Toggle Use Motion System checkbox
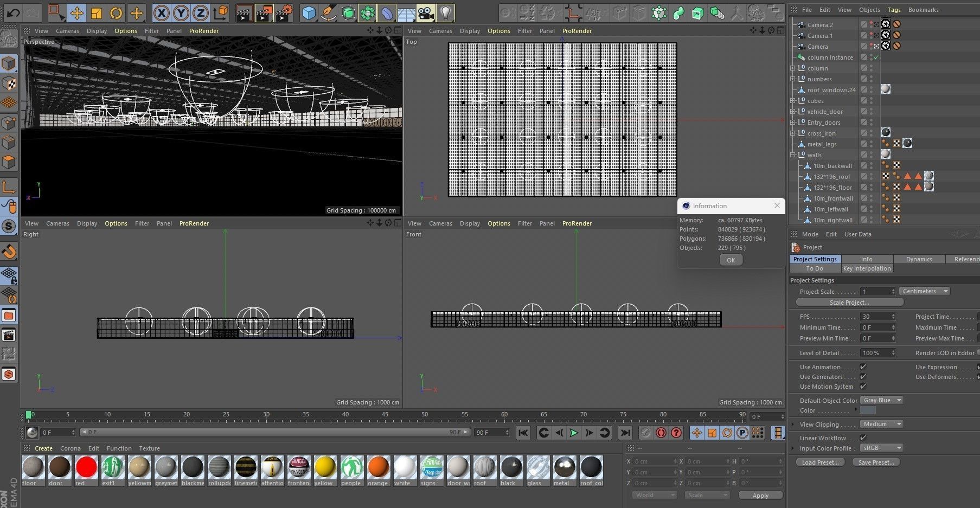980x508 pixels. pyautogui.click(x=863, y=387)
